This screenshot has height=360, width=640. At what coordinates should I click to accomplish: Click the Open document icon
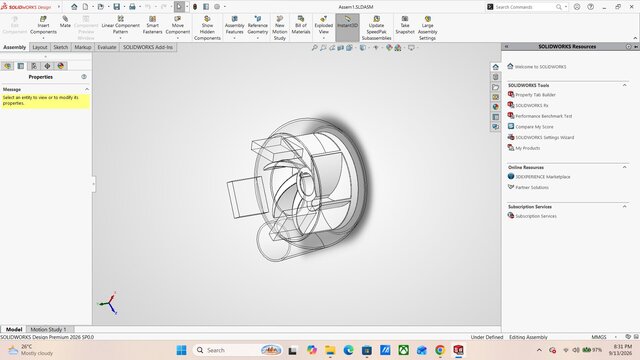tap(100, 7)
